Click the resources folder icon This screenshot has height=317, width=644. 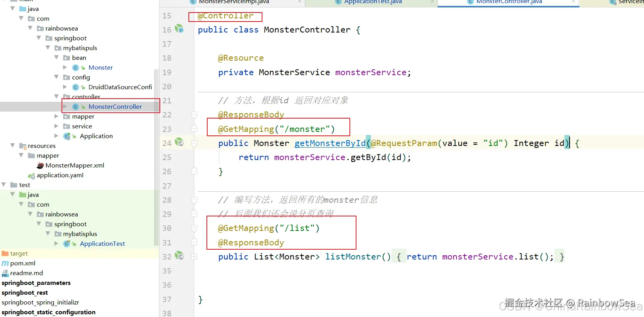(x=23, y=146)
